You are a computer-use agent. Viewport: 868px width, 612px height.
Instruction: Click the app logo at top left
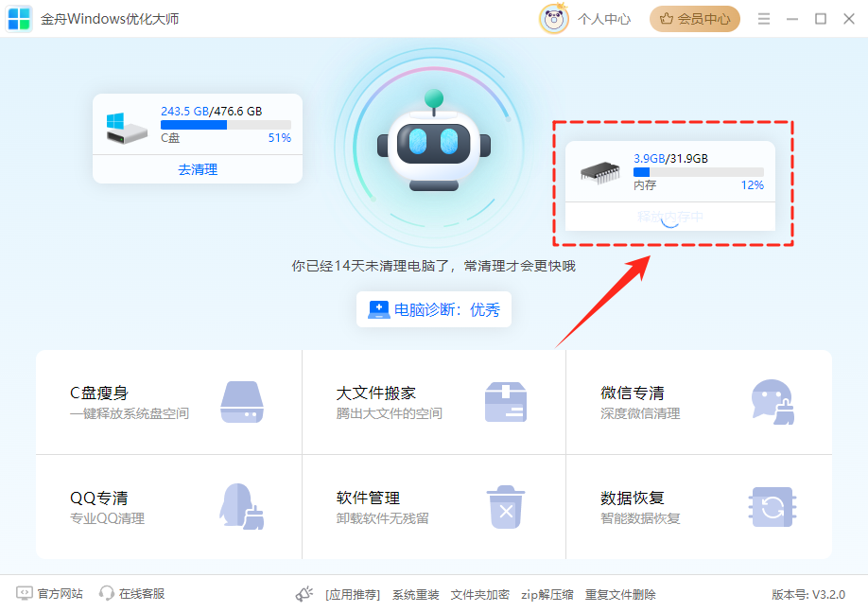(19, 18)
